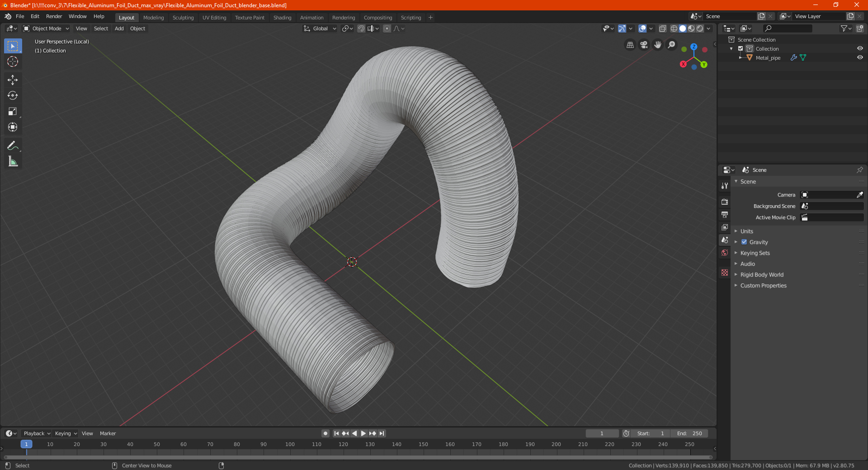Click the pan view hand icon
Screen dimensions: 868x470
coord(658,45)
